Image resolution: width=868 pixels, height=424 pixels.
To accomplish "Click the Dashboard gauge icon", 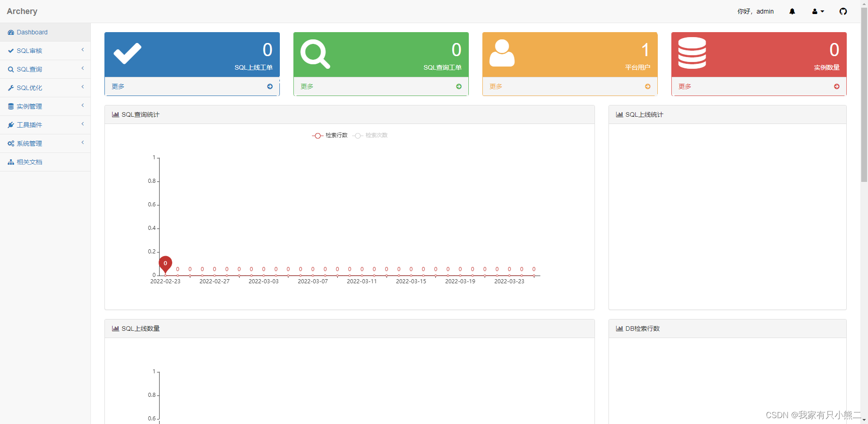I will click(11, 32).
